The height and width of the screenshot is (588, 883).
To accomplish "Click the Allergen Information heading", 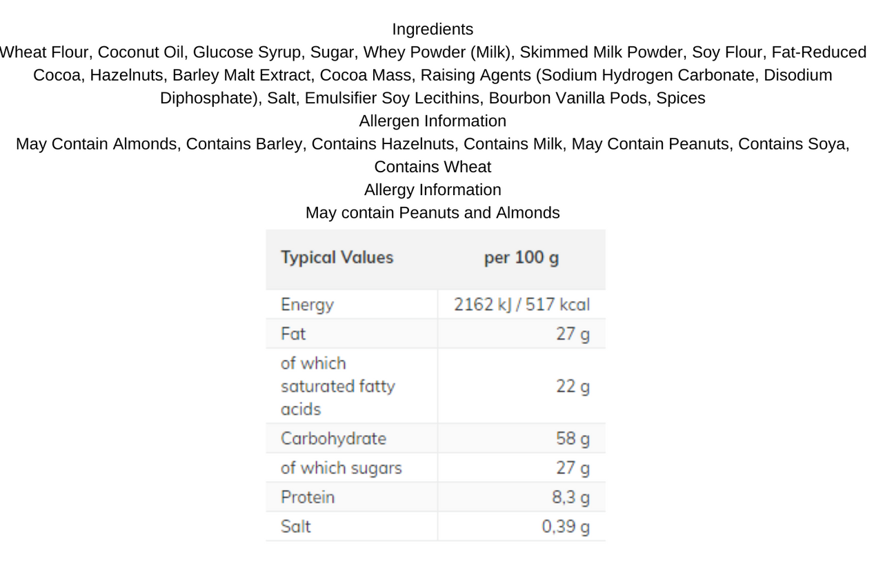I will (x=433, y=121).
